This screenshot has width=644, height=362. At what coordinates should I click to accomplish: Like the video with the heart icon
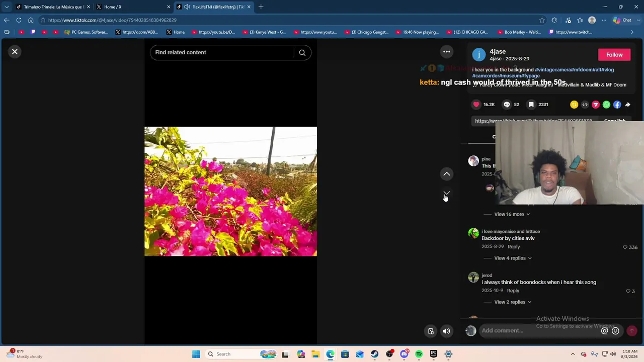coord(476,105)
